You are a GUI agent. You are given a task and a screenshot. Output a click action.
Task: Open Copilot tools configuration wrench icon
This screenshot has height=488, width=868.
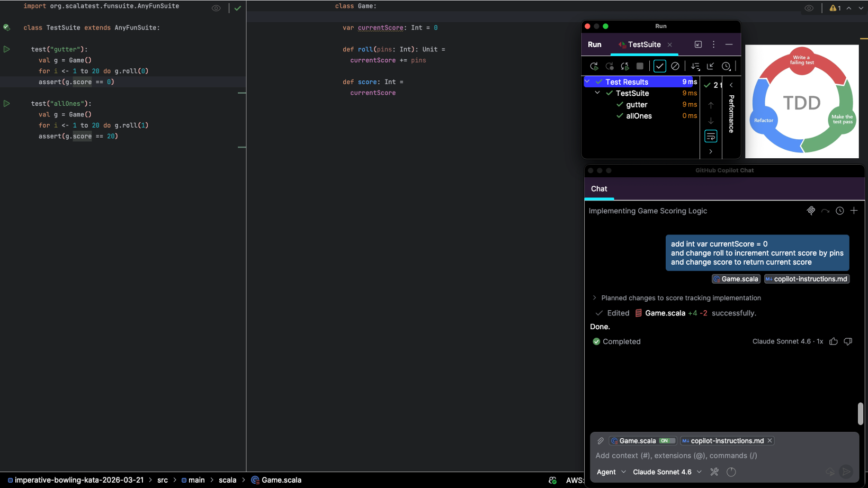[714, 472]
